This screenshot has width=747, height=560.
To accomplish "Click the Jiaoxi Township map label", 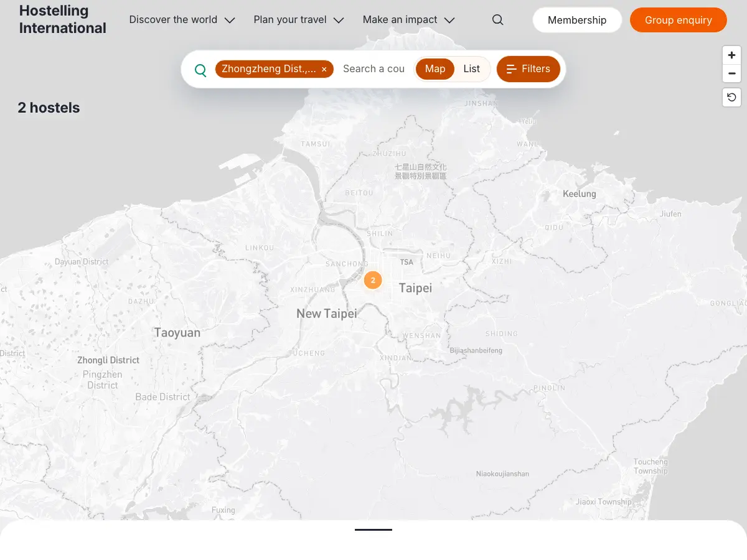I will click(x=604, y=502).
